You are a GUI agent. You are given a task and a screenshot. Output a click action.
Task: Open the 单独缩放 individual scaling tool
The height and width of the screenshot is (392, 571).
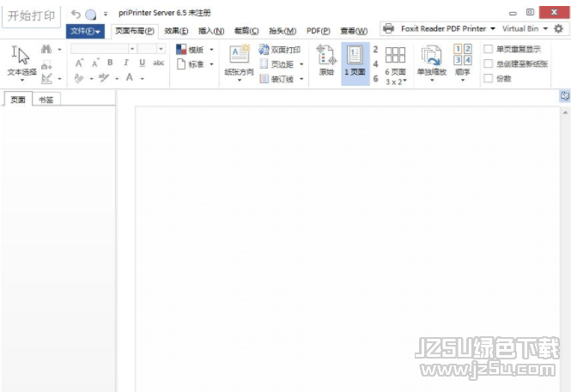coord(432,63)
